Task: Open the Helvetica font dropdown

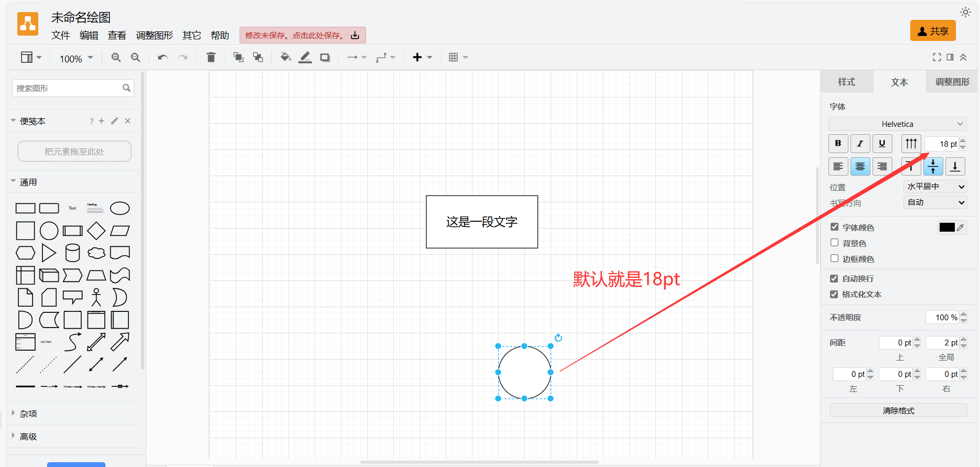Action: tap(897, 124)
